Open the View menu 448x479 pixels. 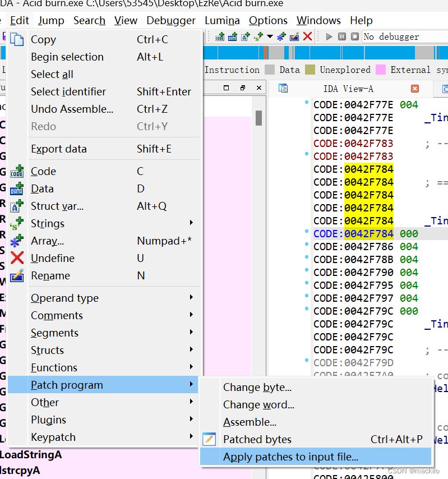126,20
